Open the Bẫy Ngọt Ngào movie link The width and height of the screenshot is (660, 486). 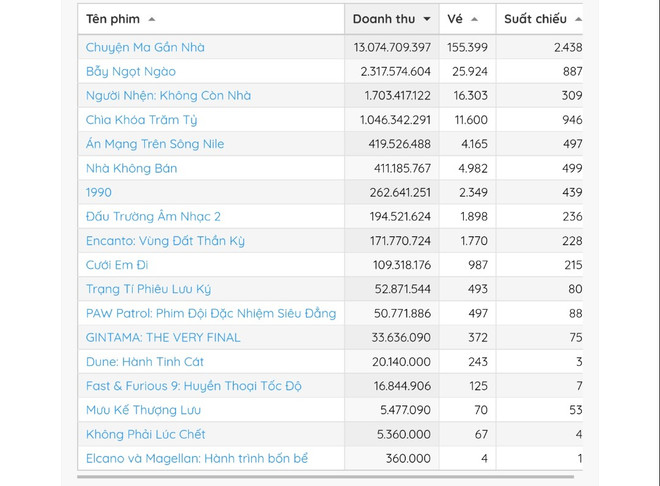pos(131,71)
